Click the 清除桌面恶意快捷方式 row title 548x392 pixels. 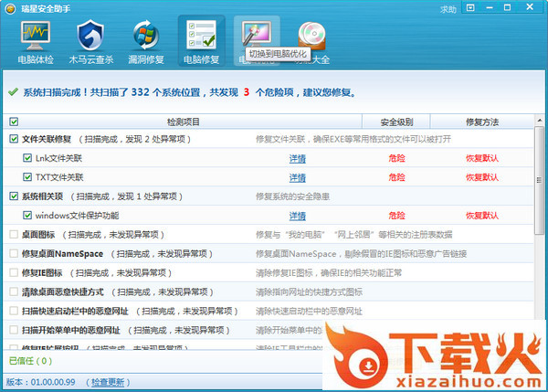coord(62,292)
